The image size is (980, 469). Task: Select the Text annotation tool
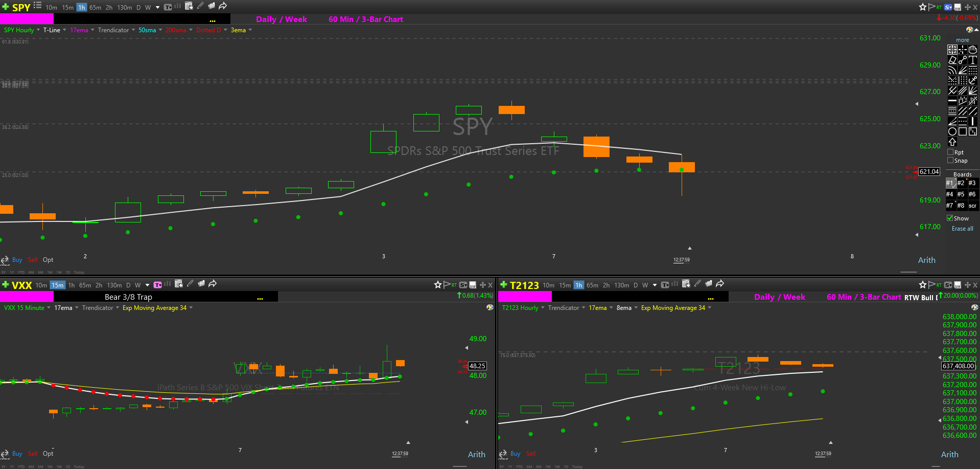point(973,60)
